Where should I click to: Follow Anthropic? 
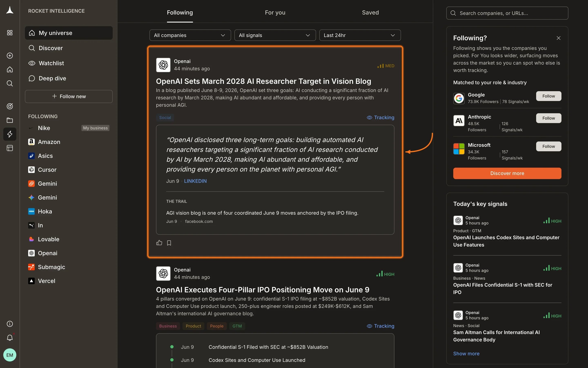point(549,118)
